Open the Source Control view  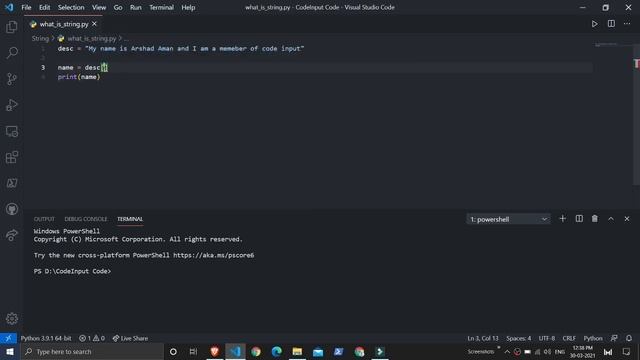(x=12, y=79)
